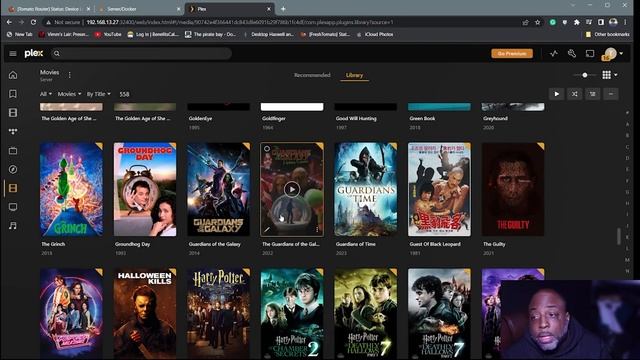This screenshot has height=360, width=640.
Task: Click the Play all button
Action: coord(556,94)
